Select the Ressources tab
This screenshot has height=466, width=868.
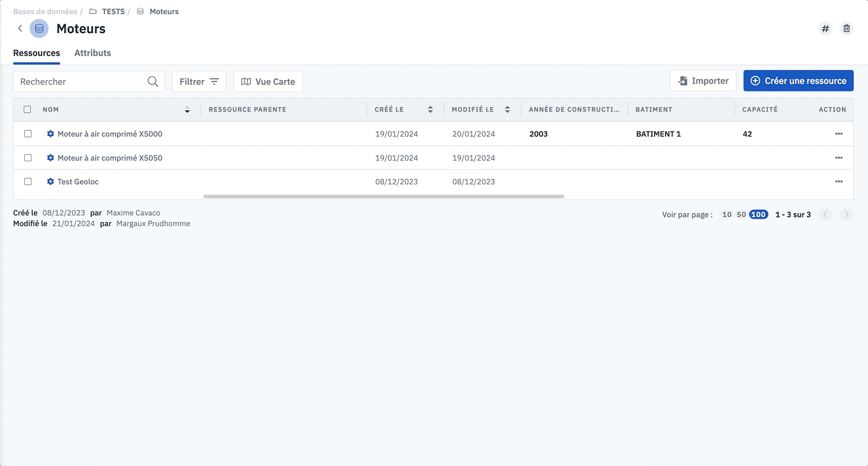pyautogui.click(x=37, y=53)
